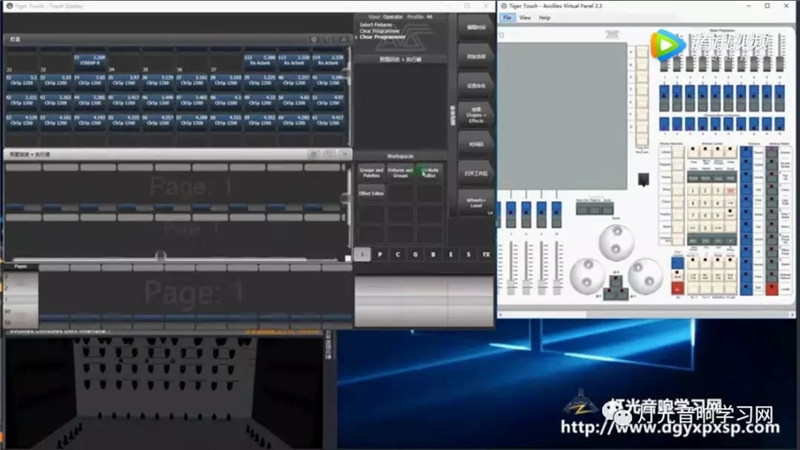The width and height of the screenshot is (800, 450).
Task: Open the Attribute Editor workspace
Action: tap(430, 173)
